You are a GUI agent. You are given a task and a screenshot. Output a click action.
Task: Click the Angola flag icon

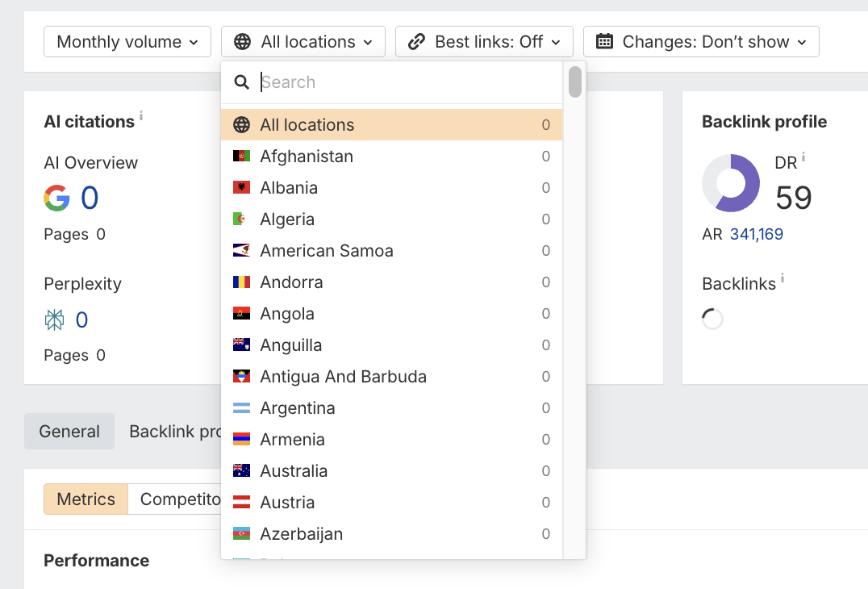point(241,313)
